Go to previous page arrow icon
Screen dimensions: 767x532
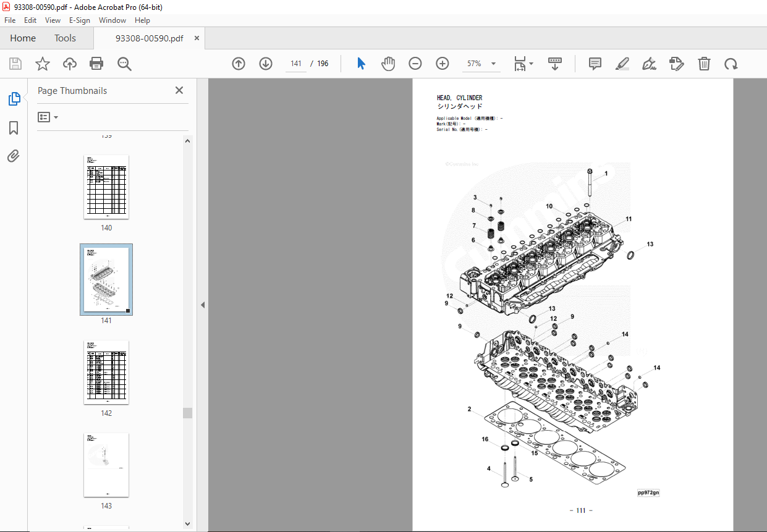[x=239, y=64]
